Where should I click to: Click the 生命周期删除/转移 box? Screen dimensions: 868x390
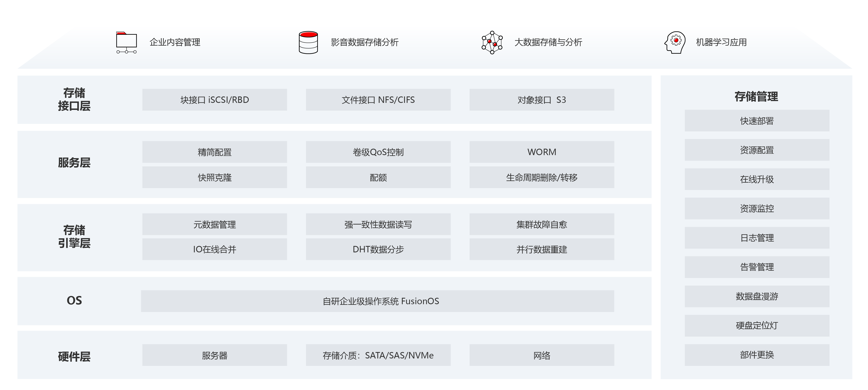tap(542, 177)
